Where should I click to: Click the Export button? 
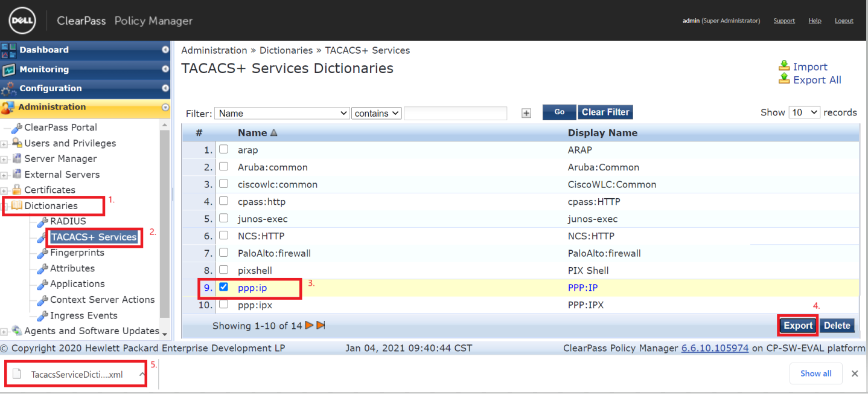(x=798, y=325)
